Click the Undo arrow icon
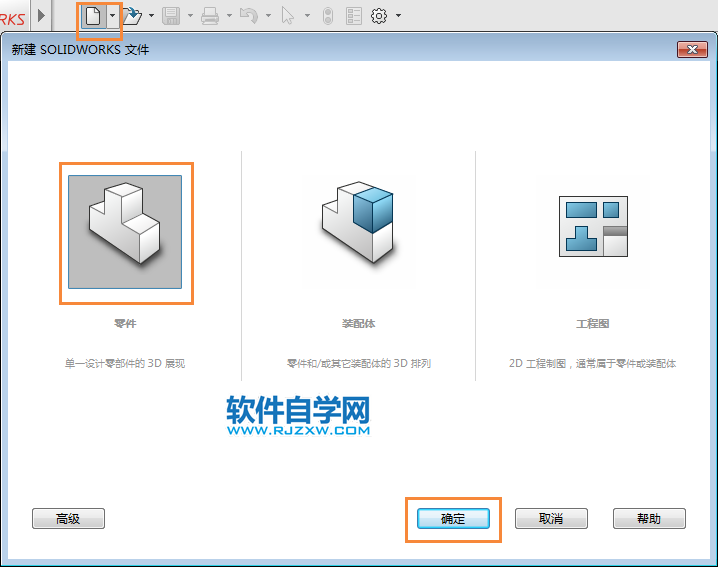This screenshot has width=718, height=567. pos(249,16)
